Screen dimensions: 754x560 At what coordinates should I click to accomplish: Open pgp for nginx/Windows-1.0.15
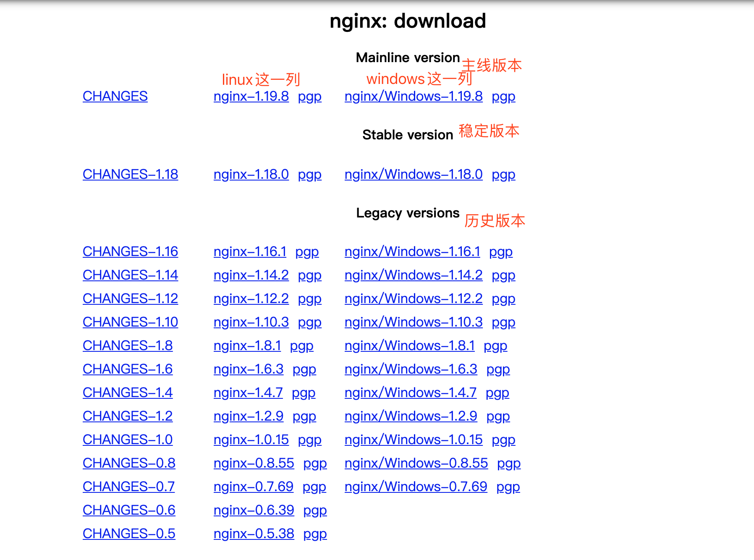(504, 440)
